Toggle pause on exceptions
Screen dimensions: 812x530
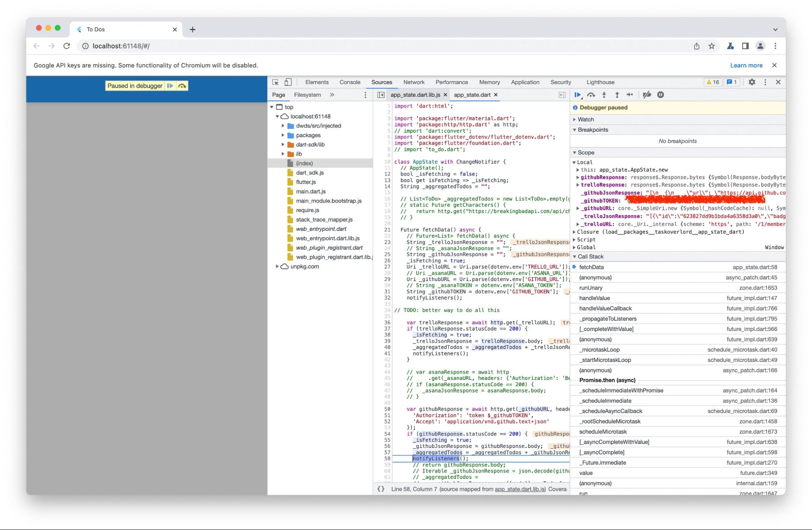click(661, 95)
